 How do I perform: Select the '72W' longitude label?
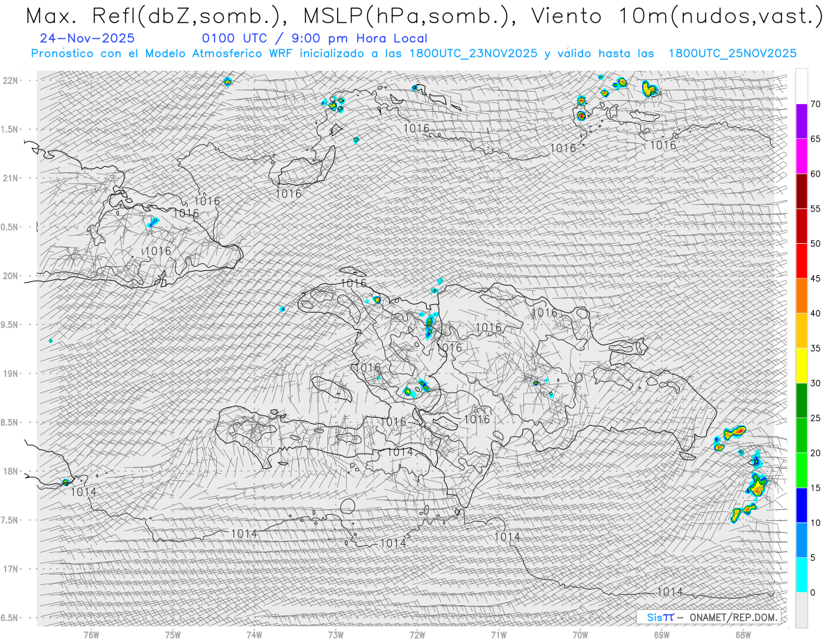pos(417,635)
